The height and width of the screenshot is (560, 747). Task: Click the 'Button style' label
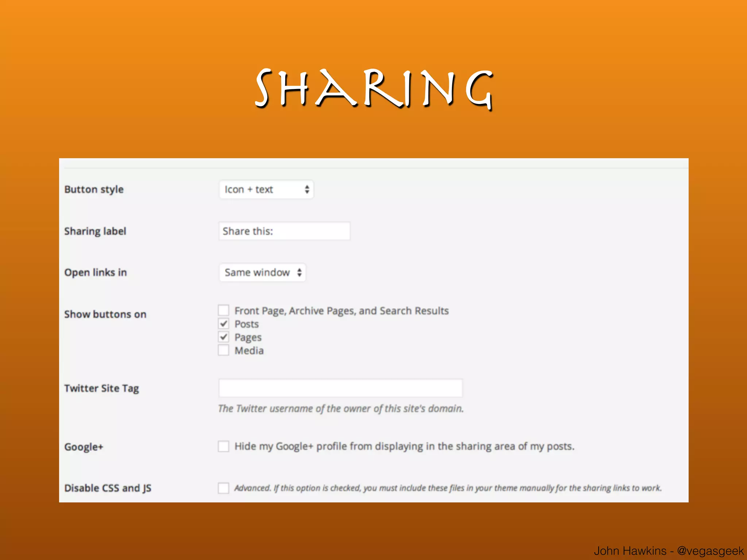94,190
